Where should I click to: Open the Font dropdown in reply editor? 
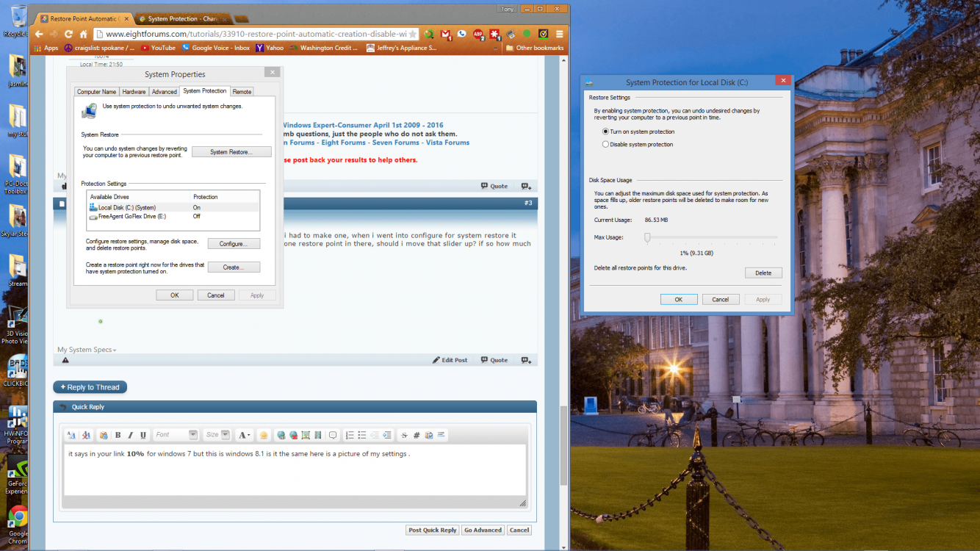point(176,435)
